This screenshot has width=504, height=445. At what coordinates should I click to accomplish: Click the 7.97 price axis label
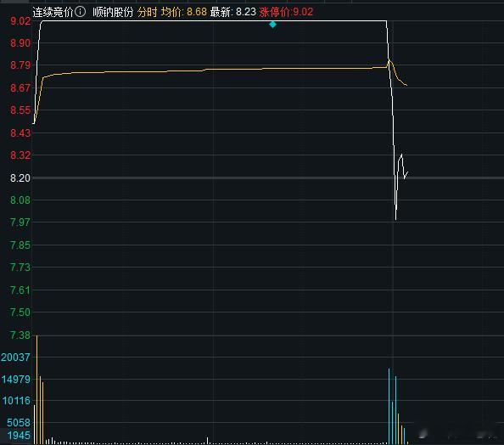pyautogui.click(x=20, y=222)
